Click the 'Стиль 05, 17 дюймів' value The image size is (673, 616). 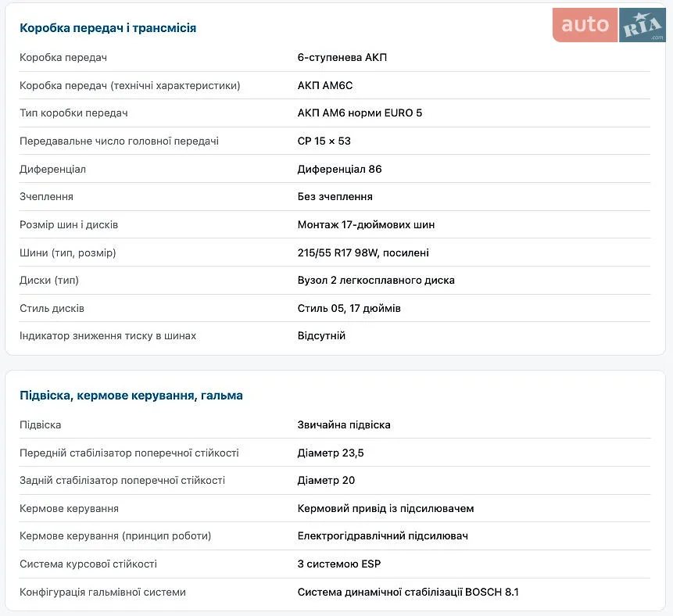[x=349, y=308]
